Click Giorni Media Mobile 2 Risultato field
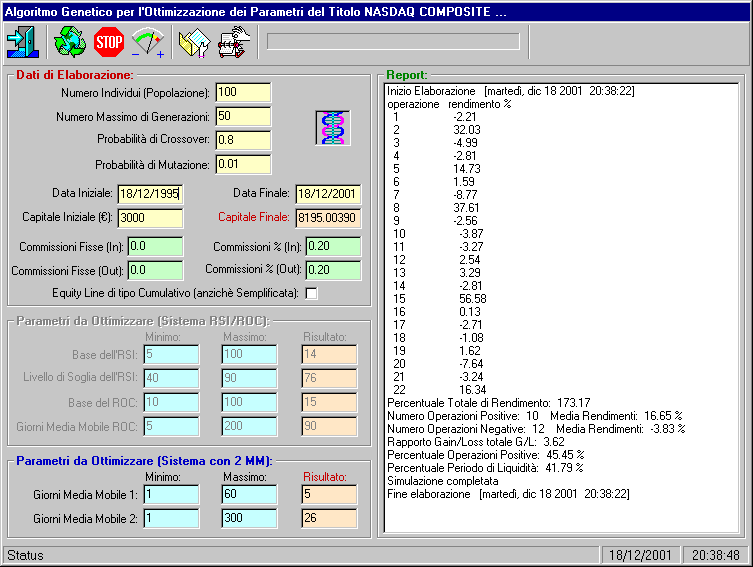The width and height of the screenshot is (753, 567). click(x=329, y=519)
